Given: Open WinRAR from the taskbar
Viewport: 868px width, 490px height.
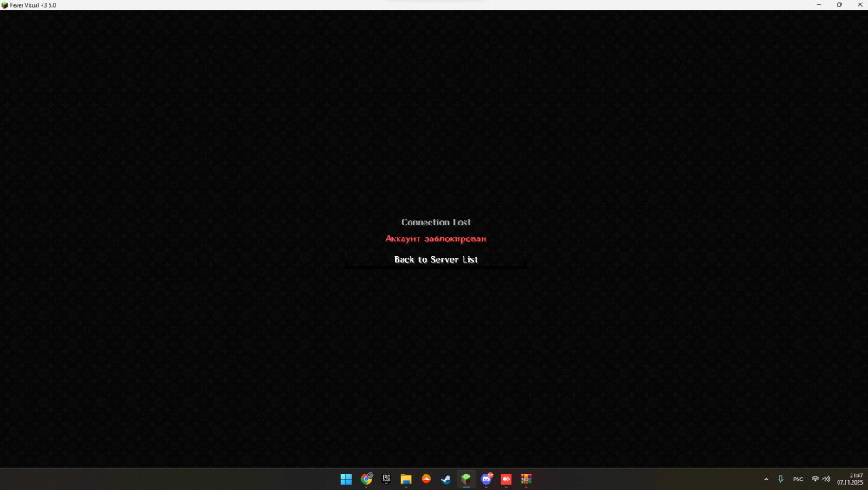Looking at the screenshot, I should click(526, 479).
